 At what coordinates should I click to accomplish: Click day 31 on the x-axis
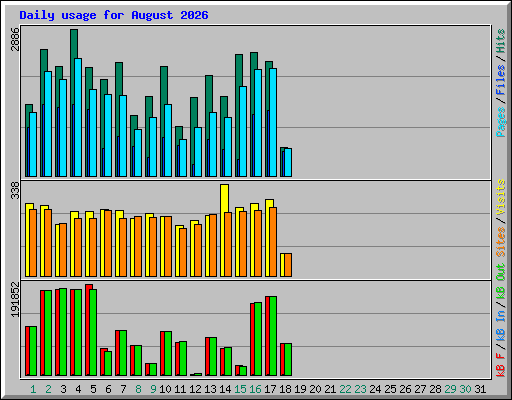[x=480, y=389]
